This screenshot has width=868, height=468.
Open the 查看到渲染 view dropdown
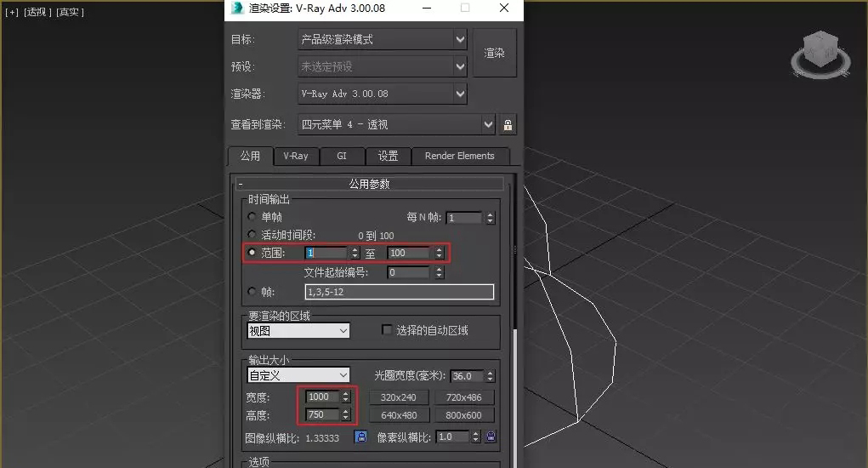point(396,124)
